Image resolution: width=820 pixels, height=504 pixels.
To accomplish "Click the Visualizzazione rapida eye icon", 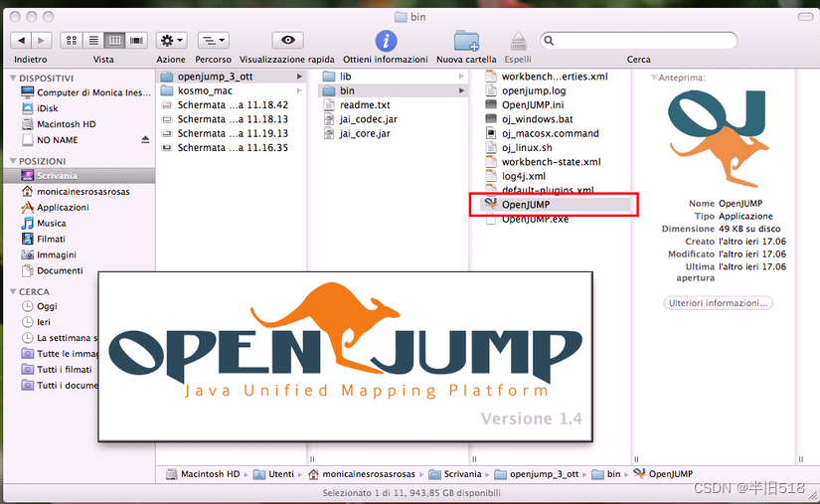I will pyautogui.click(x=287, y=40).
